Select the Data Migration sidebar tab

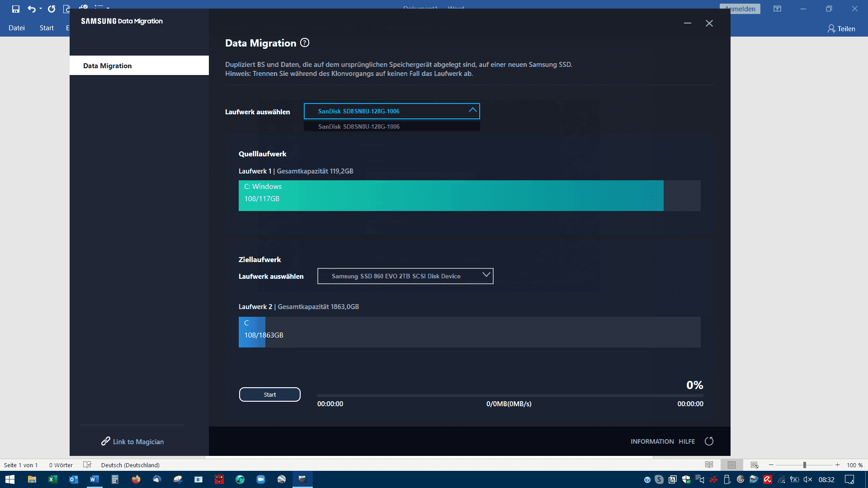coord(139,66)
